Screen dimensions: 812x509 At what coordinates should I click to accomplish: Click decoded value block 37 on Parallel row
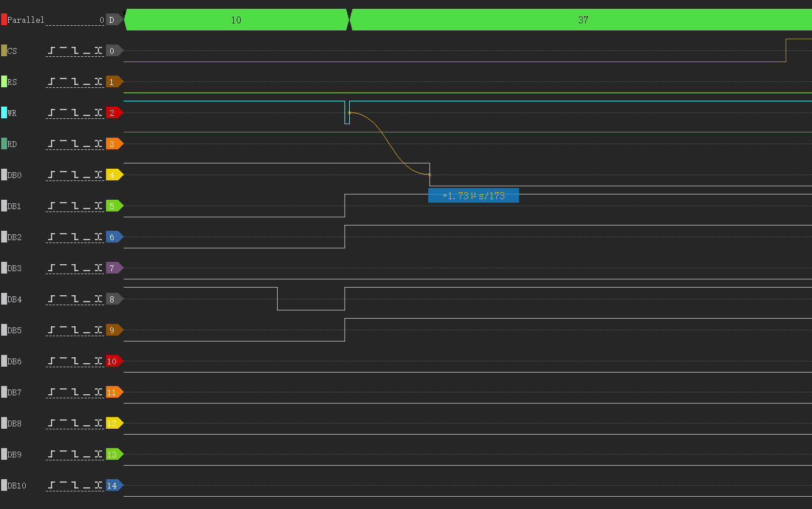click(x=581, y=19)
